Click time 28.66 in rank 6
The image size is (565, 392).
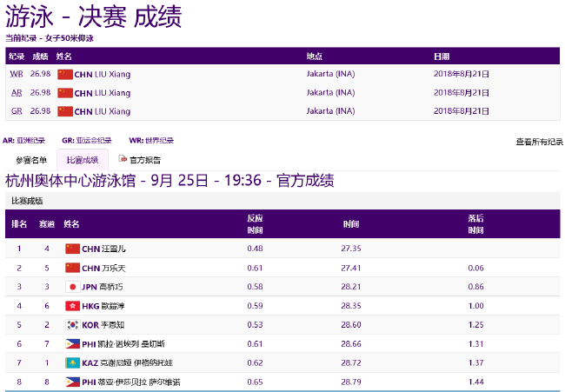[x=351, y=343]
